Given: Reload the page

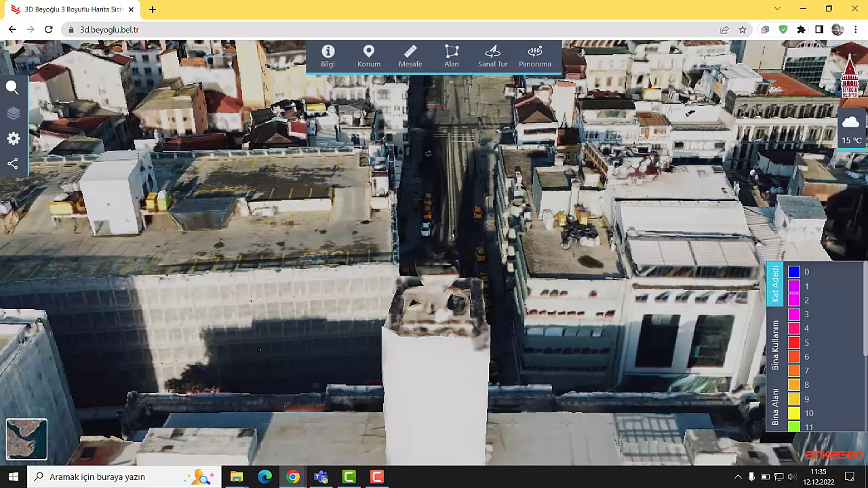Looking at the screenshot, I should [49, 30].
